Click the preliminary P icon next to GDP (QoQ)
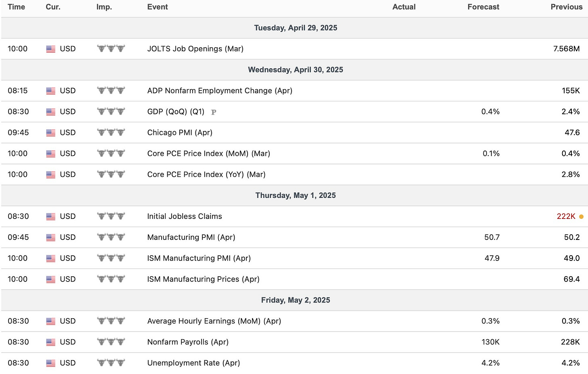 214,112
